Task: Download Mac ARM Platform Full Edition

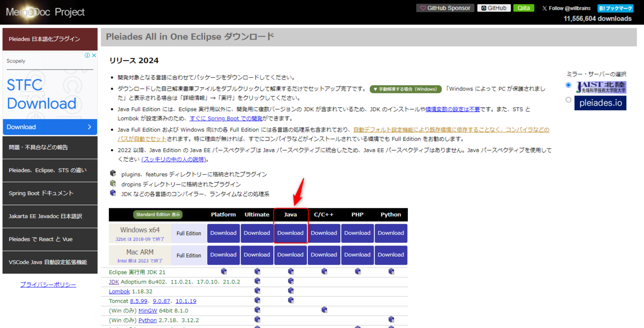Action: pyautogui.click(x=223, y=255)
